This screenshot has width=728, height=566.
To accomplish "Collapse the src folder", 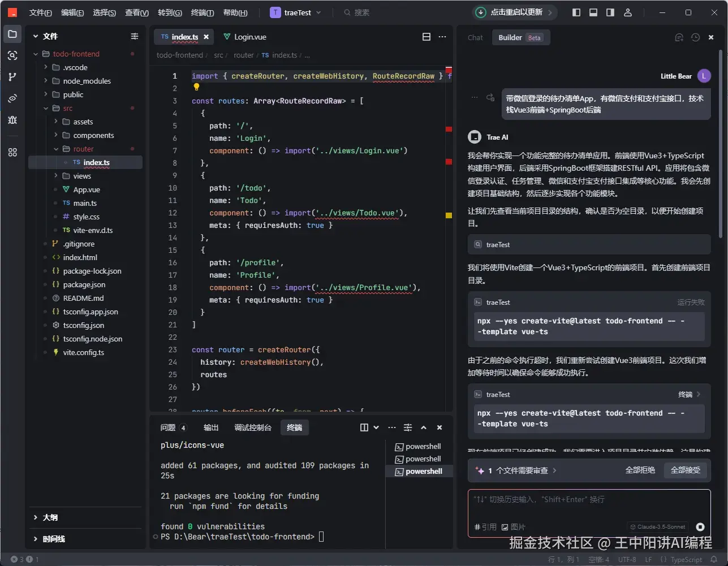I will pyautogui.click(x=46, y=108).
